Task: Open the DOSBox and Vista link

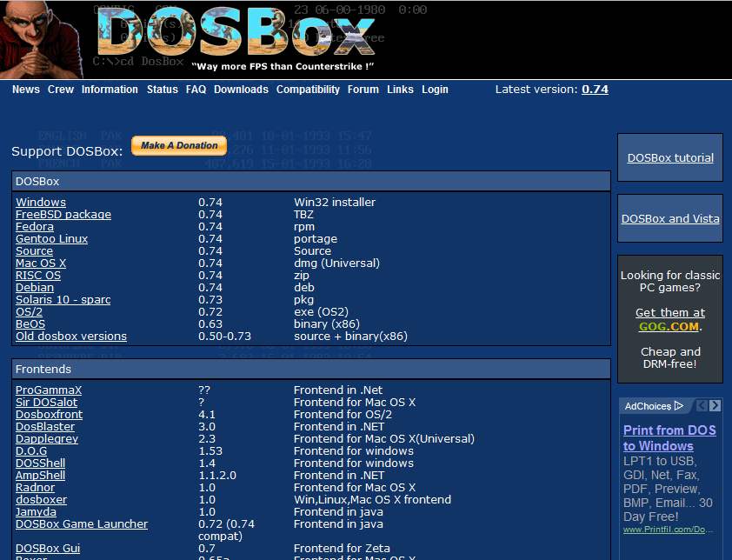Action: pyautogui.click(x=670, y=218)
